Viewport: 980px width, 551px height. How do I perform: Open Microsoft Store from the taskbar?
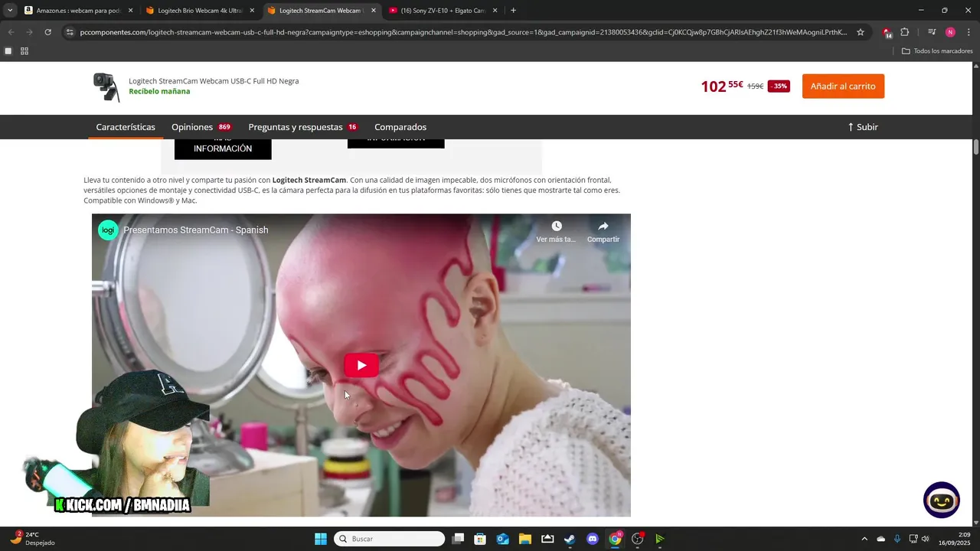480,539
